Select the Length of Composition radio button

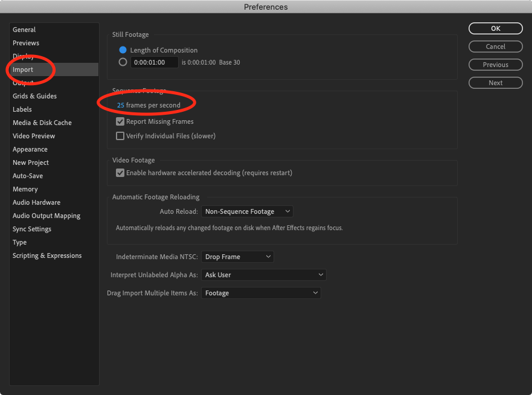[123, 50]
